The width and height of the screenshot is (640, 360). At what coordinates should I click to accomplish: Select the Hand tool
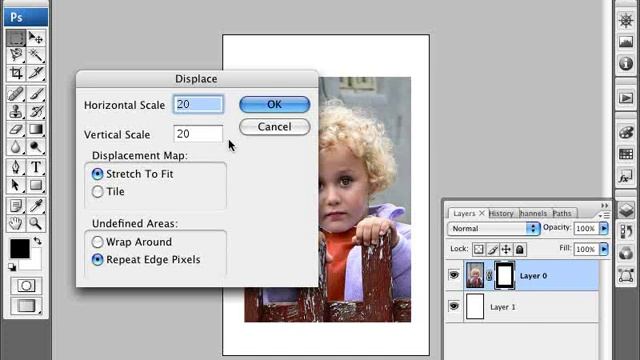click(16, 223)
